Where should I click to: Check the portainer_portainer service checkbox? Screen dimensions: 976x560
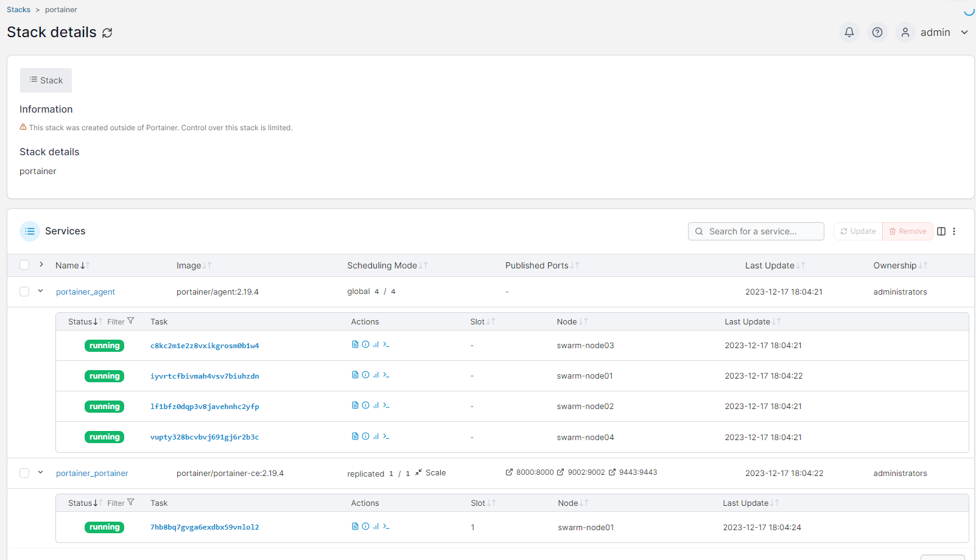point(24,473)
